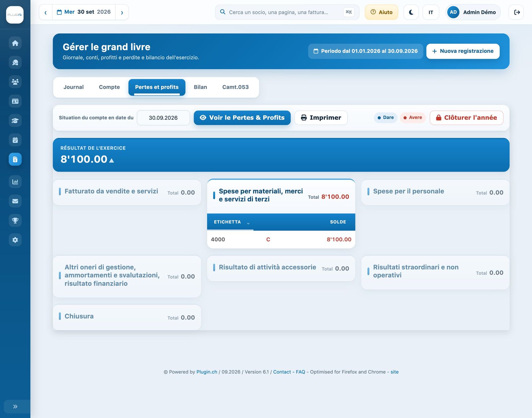Open the envelope mail sidebar icon
532x418 pixels.
pos(15,201)
